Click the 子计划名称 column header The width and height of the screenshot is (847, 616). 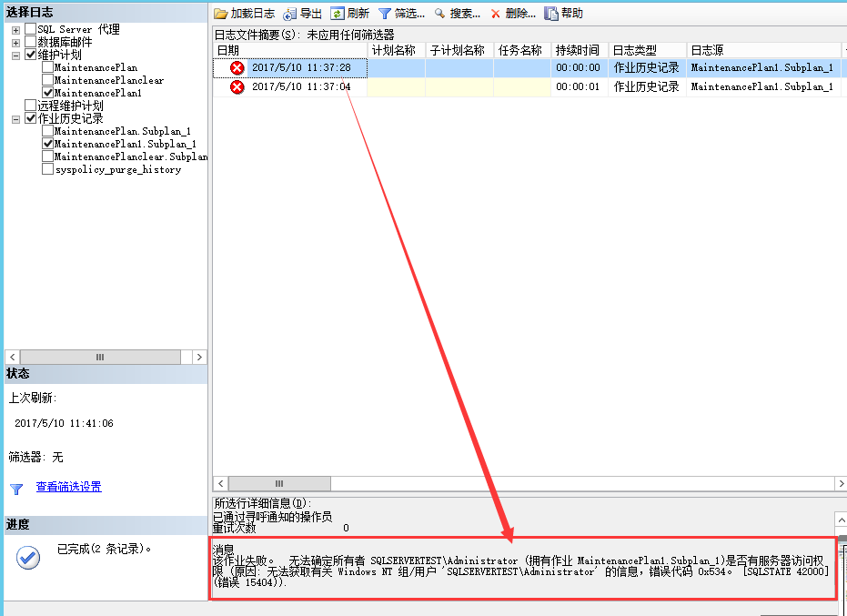point(459,50)
